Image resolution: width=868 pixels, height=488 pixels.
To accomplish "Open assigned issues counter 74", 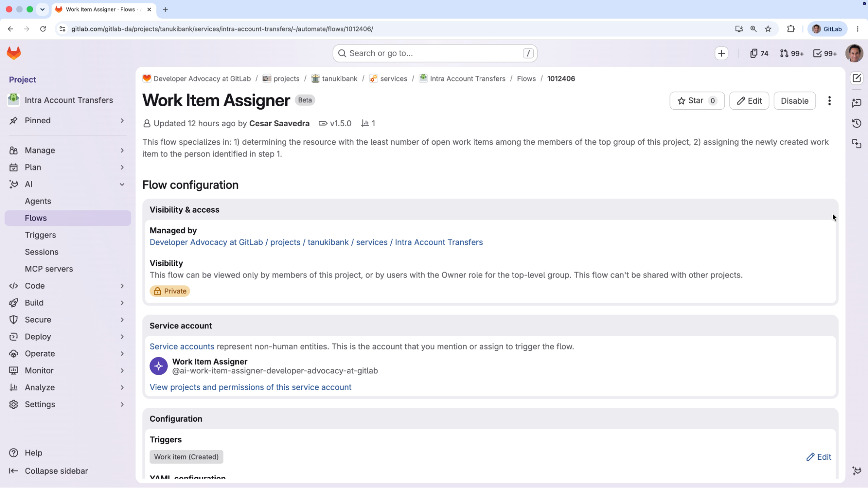I will tap(759, 53).
